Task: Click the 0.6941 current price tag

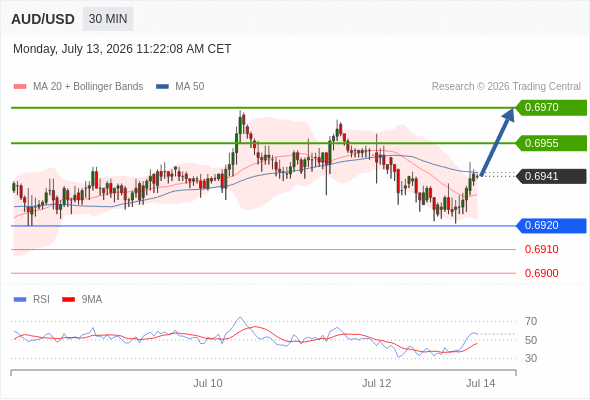Action: tap(551, 176)
